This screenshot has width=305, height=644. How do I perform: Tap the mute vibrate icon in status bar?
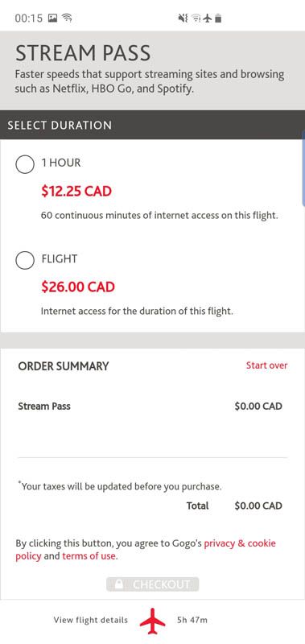(x=183, y=18)
